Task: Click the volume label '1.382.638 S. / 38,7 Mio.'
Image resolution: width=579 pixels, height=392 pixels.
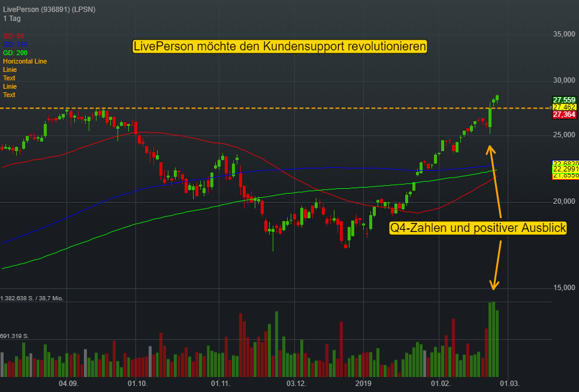Action: [x=32, y=298]
